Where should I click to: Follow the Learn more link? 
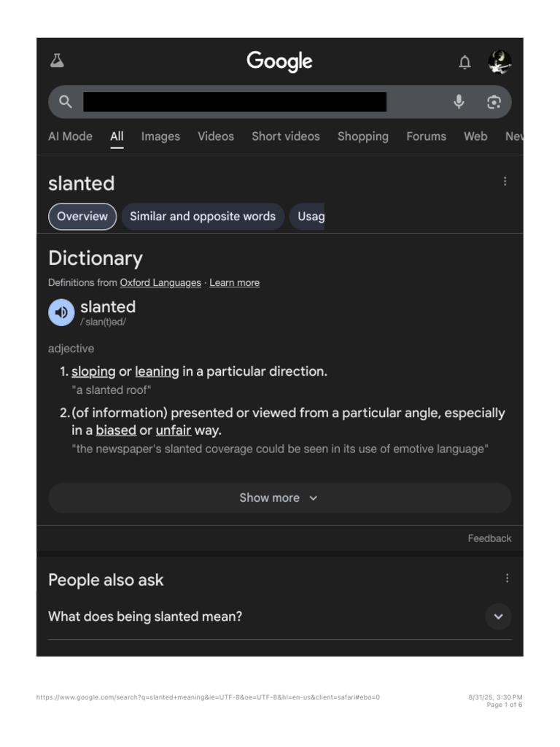pos(234,283)
